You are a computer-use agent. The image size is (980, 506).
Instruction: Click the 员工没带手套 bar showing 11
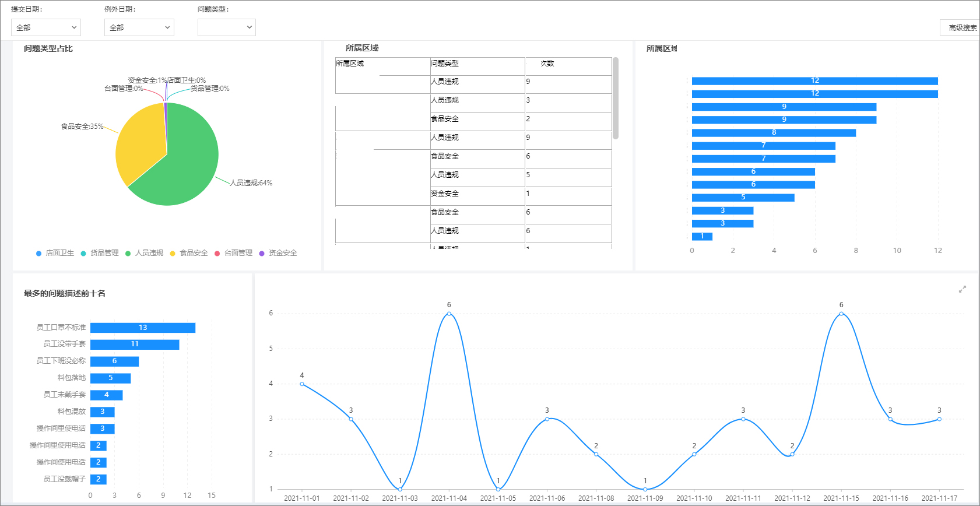point(135,345)
